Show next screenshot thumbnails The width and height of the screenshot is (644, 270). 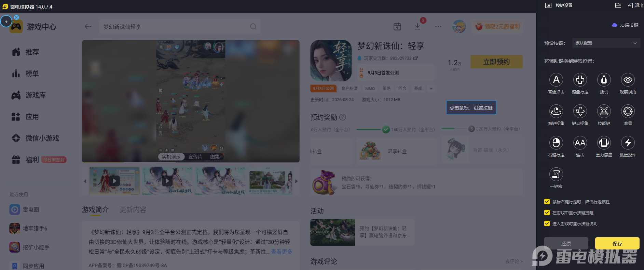click(x=296, y=181)
